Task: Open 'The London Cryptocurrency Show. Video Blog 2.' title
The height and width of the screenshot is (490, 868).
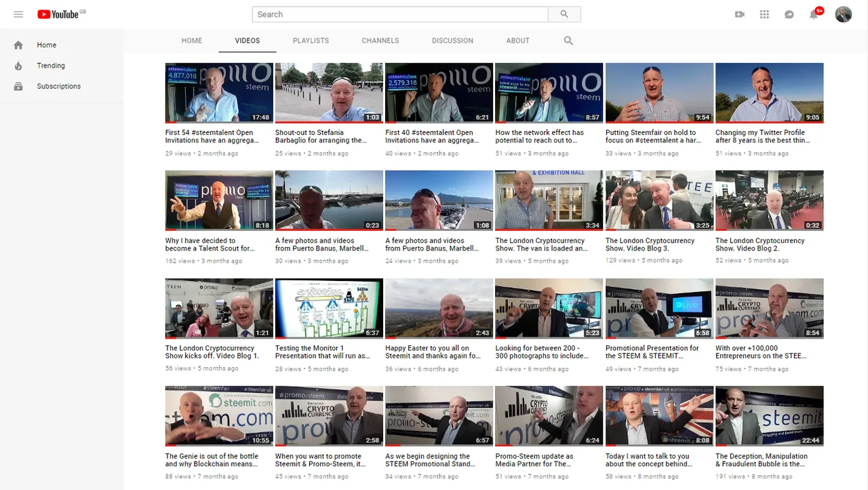Action: click(760, 244)
